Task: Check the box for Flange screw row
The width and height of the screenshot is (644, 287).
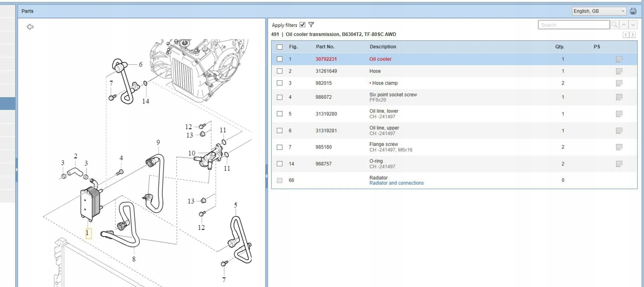Action: point(279,147)
